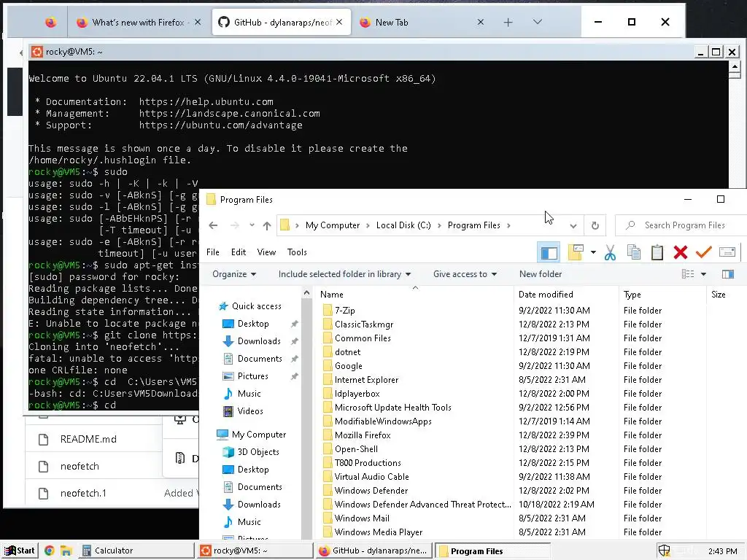Open recent locations dropdown arrow
Image resolution: width=747 pixels, height=560 pixels.
[x=252, y=225]
